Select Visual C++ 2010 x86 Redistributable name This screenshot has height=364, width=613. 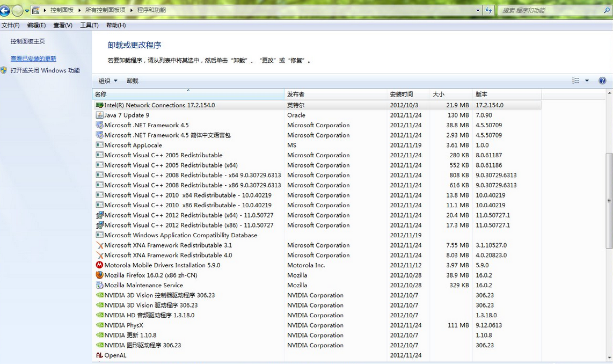[x=188, y=205]
